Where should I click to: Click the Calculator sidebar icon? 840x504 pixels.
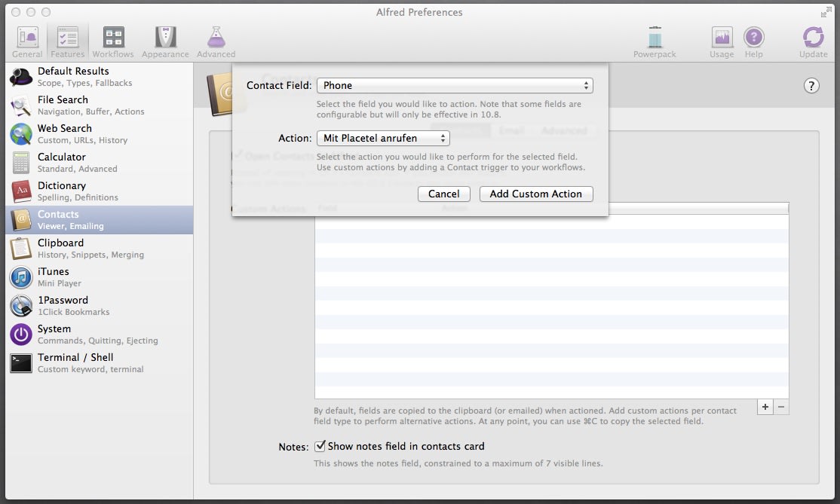pos(21,163)
